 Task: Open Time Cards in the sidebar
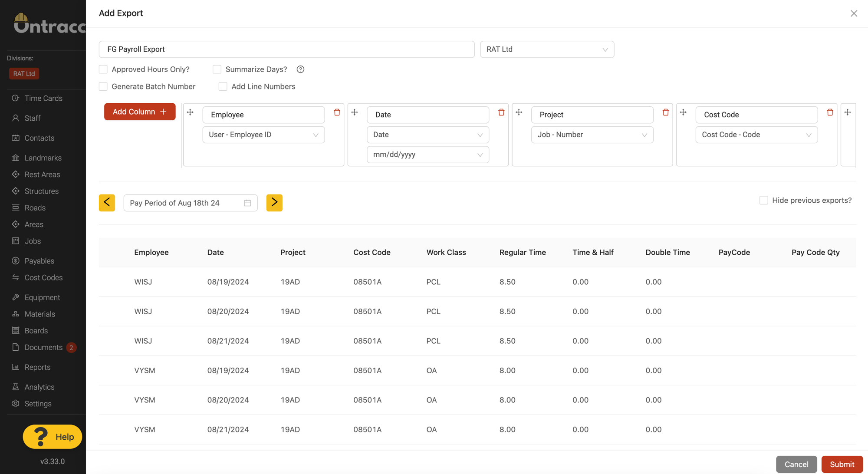pyautogui.click(x=43, y=98)
